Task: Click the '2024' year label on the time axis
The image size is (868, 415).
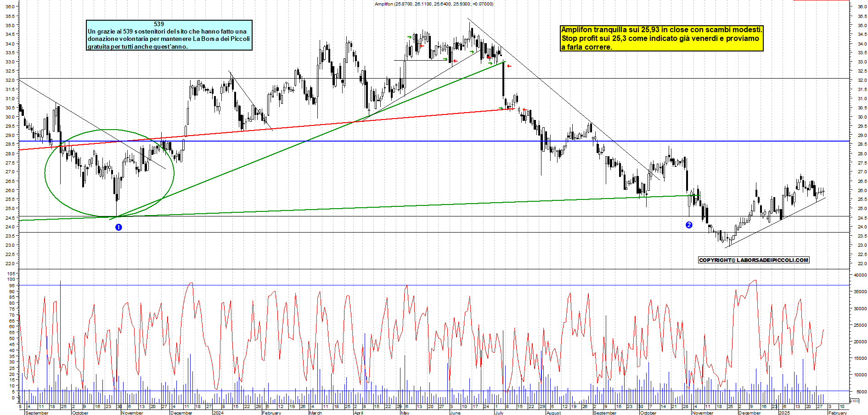Action: point(218,413)
